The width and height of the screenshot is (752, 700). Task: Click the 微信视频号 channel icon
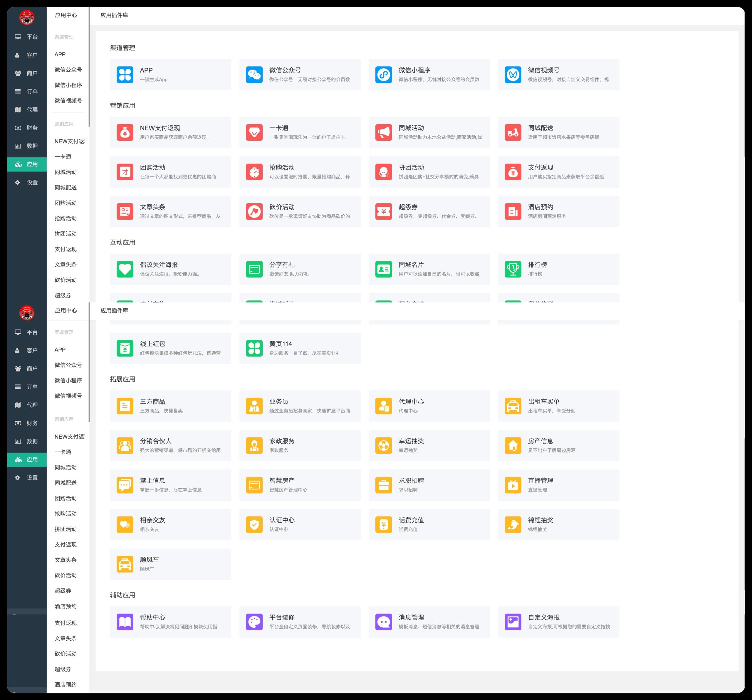[x=513, y=75]
